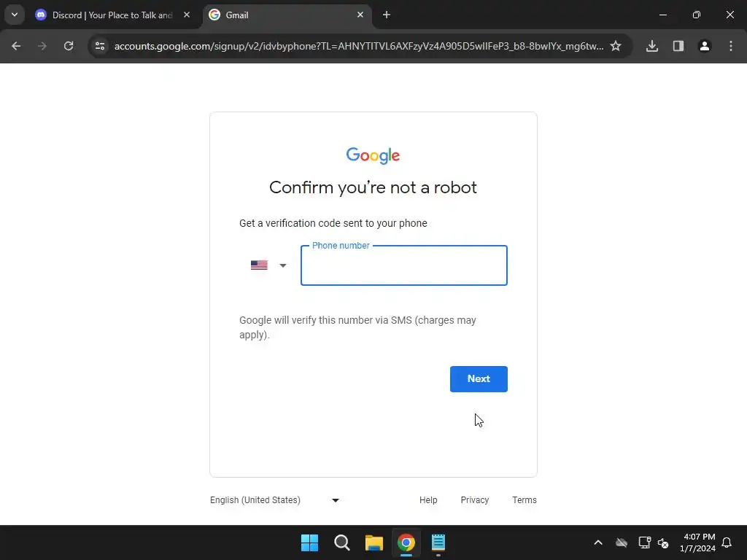The width and height of the screenshot is (747, 560).
Task: Click the address bar URL
Action: (359, 46)
